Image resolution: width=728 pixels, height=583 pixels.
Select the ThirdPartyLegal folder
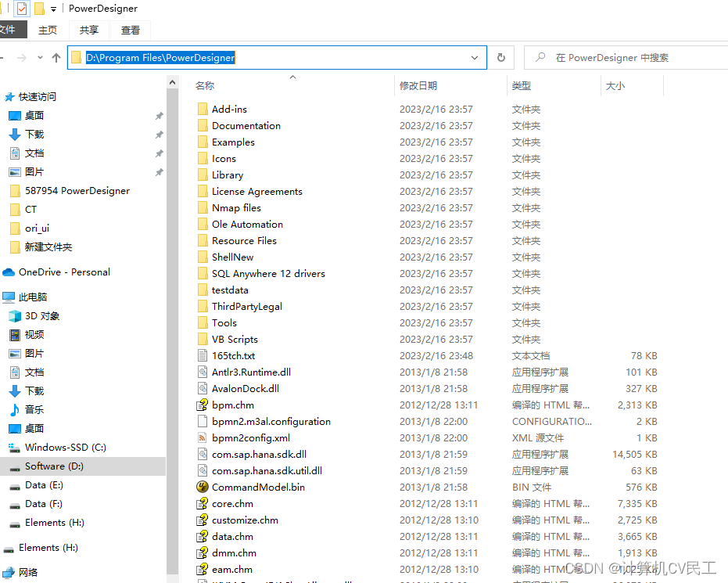pyautogui.click(x=247, y=307)
